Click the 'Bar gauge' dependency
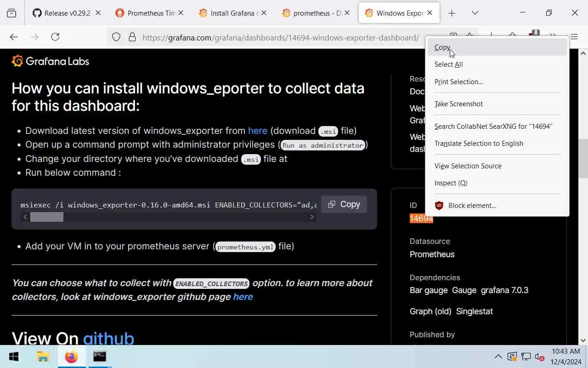 429,290
